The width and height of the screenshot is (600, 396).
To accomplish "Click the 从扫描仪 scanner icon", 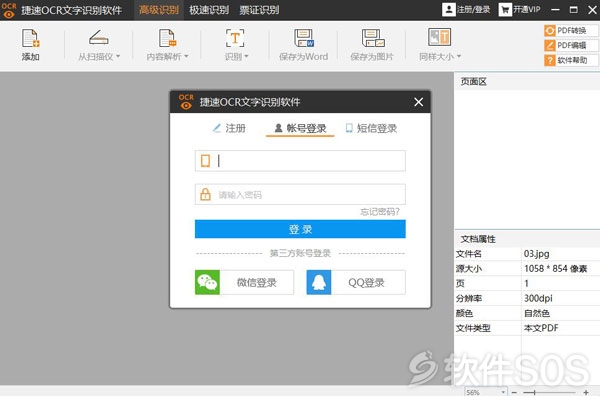I will [99, 38].
